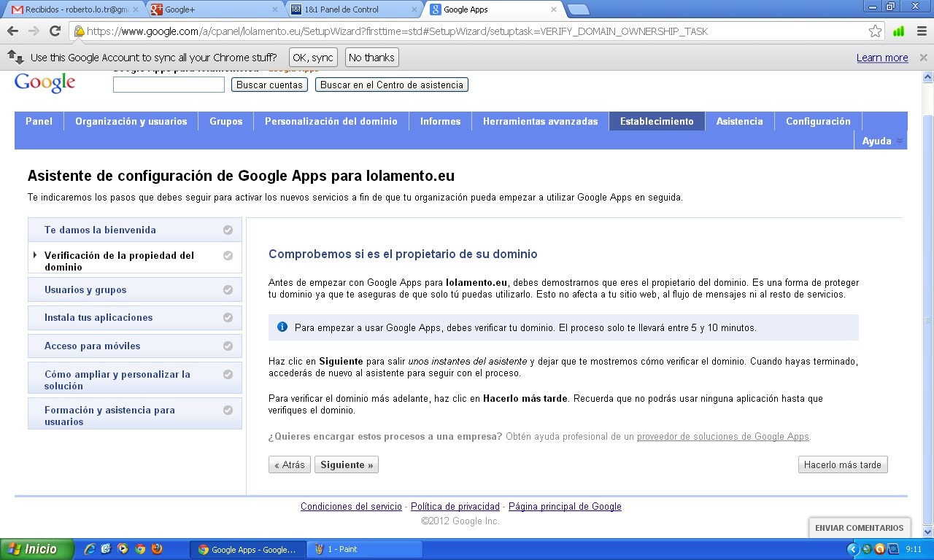The image size is (934, 560).
Task: Click OK, sync button
Action: pos(313,58)
